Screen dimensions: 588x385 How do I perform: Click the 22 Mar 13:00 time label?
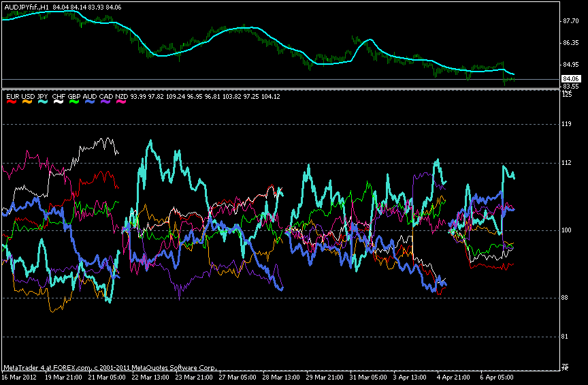click(150, 378)
